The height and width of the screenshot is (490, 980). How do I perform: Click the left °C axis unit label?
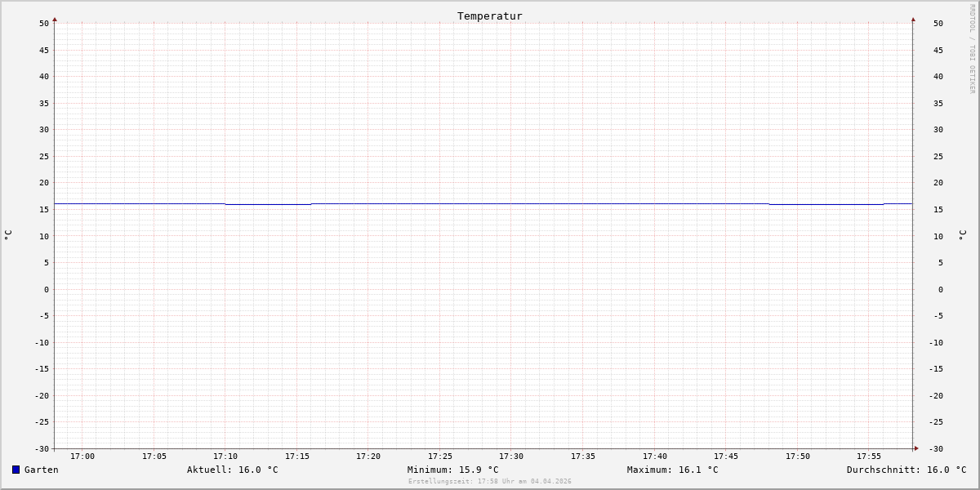[8, 234]
